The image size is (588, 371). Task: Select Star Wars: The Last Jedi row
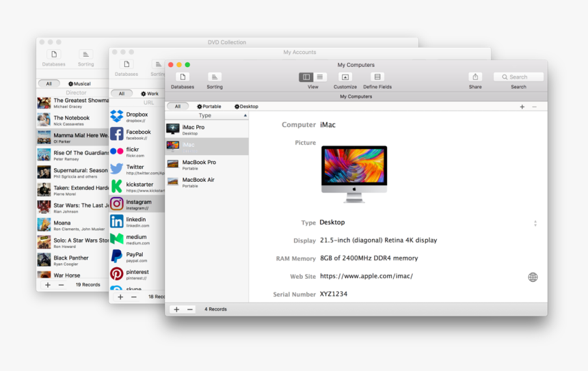coord(72,208)
